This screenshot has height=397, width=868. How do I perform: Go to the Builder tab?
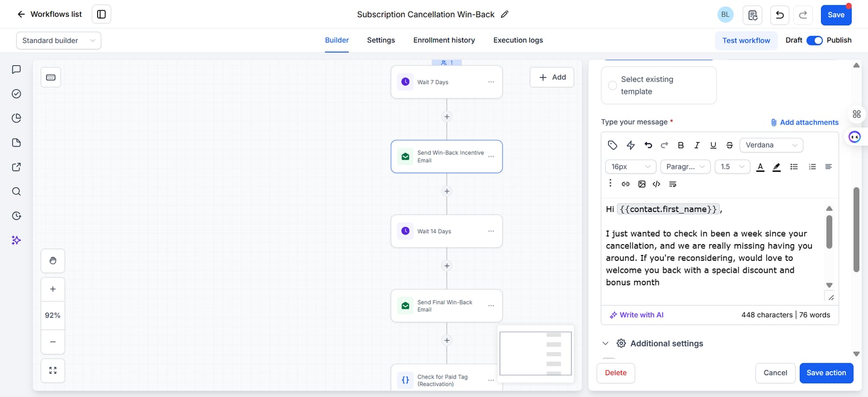337,40
